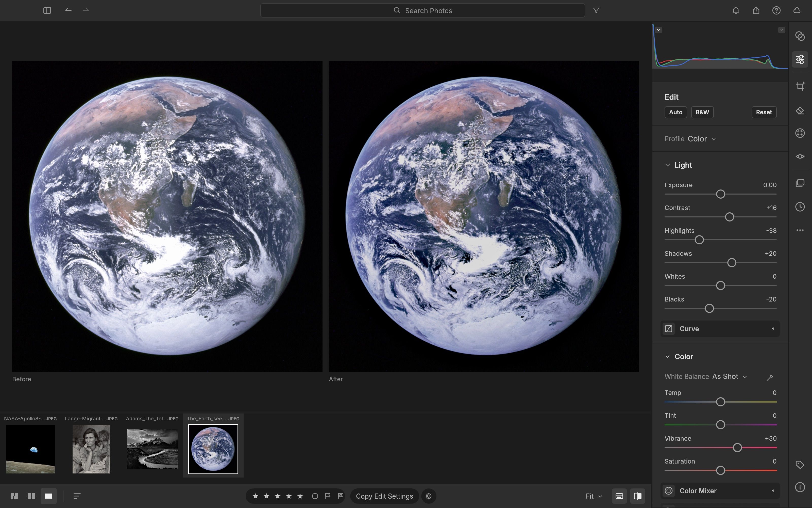Toggle the filmstrip visibility button
Image resolution: width=812 pixels, height=508 pixels.
[x=619, y=496]
